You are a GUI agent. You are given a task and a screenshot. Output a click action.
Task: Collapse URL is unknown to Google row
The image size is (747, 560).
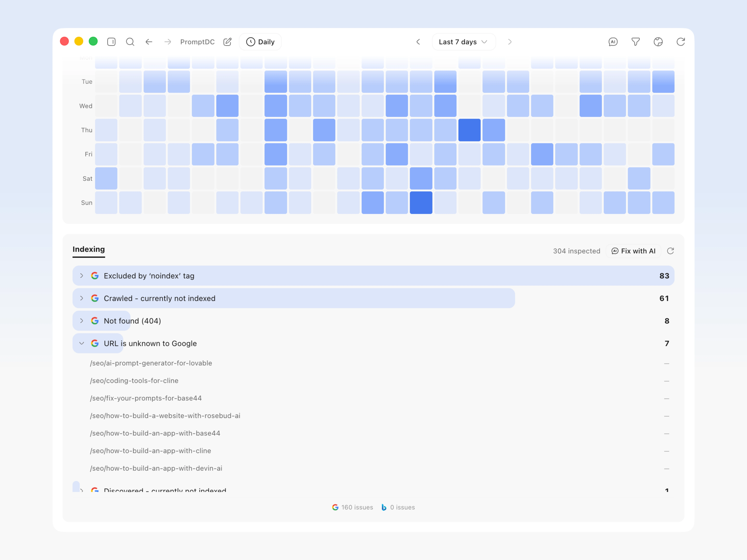pos(81,343)
